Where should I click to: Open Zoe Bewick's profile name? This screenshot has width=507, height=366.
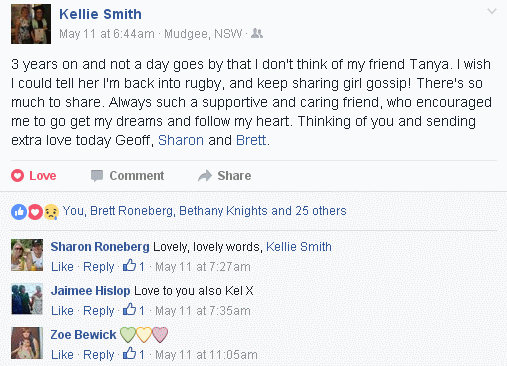click(83, 335)
